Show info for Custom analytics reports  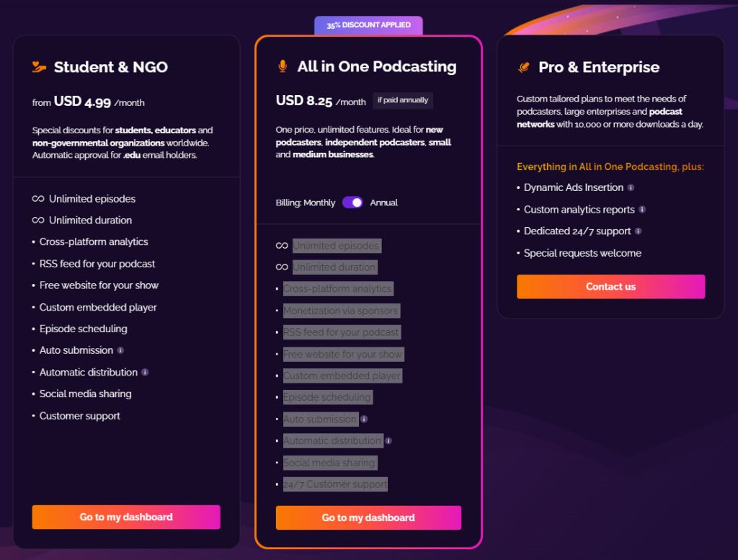pyautogui.click(x=642, y=210)
